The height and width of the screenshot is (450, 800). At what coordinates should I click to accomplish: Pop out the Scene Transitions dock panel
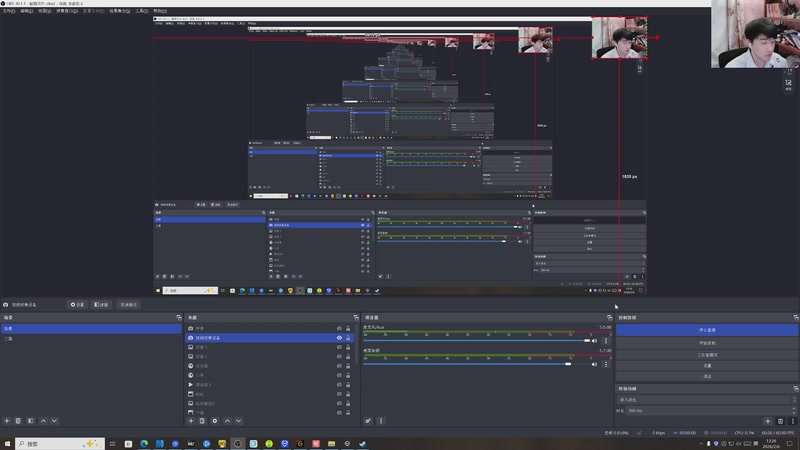796,388
